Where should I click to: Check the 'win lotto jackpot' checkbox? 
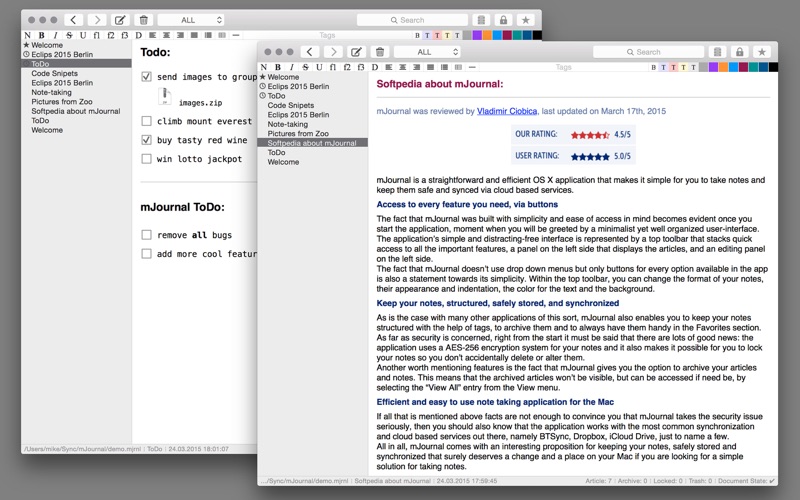[146, 159]
